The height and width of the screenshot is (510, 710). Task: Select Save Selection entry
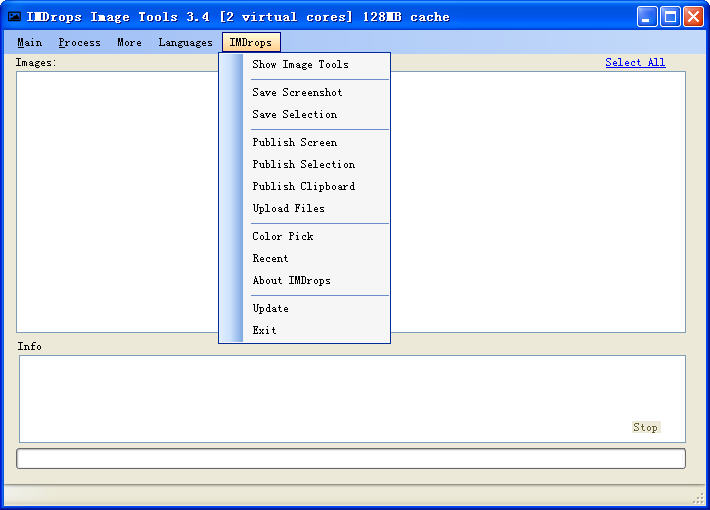point(304,115)
